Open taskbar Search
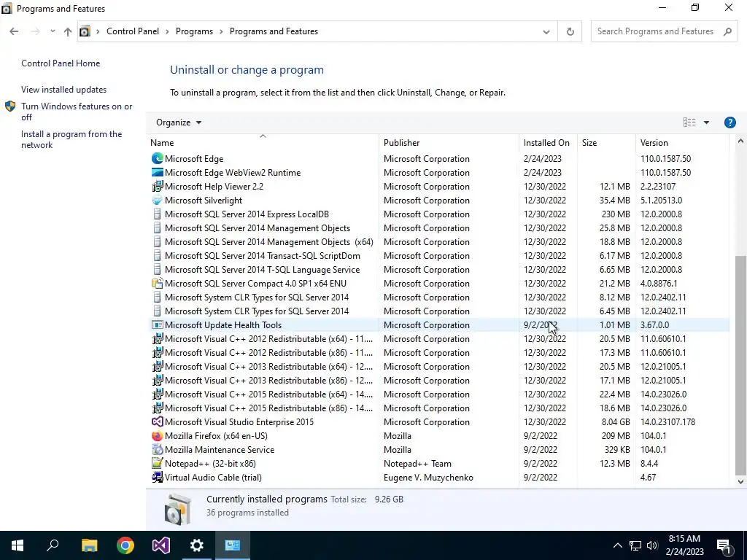This screenshot has width=747, height=560. point(53,545)
